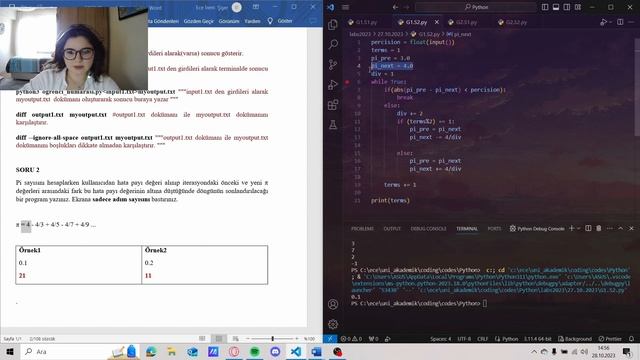The height and width of the screenshot is (360, 640).
Task: Open editor More Actions ellipsis
Action: [632, 22]
